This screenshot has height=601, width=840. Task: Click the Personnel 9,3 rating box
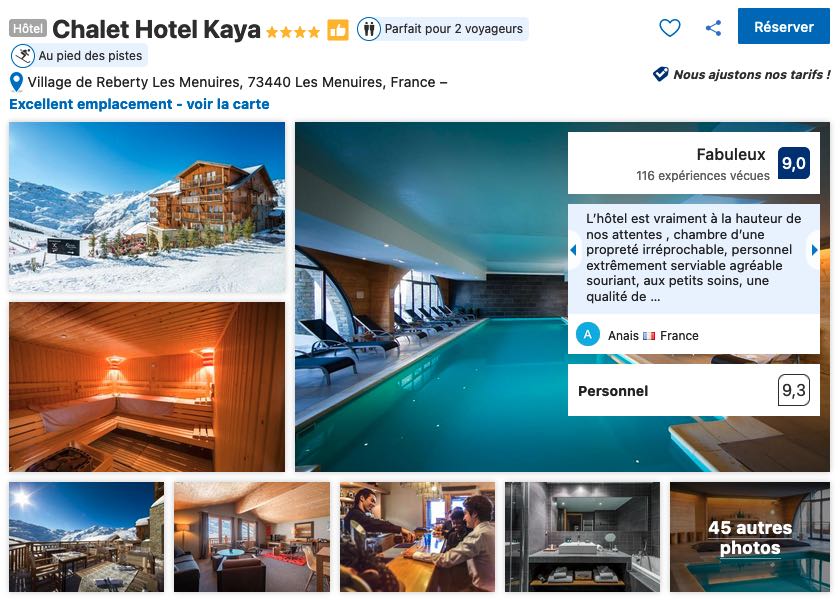click(694, 390)
